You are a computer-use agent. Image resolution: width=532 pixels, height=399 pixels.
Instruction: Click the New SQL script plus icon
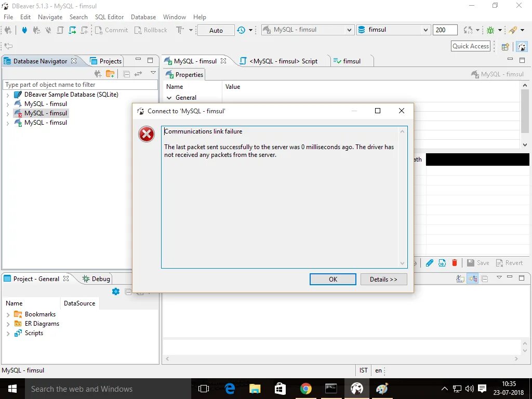(x=85, y=30)
